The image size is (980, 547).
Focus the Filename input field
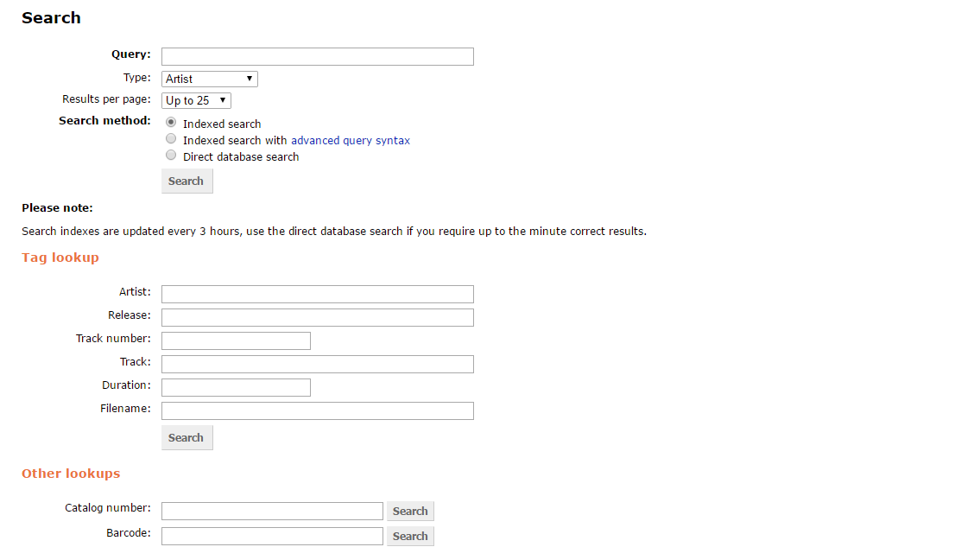click(318, 410)
